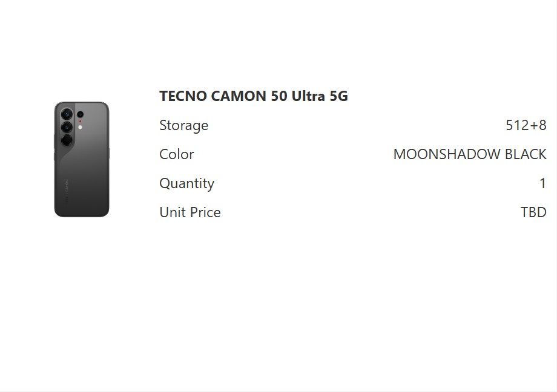Click the vertical CAMON logo on phone back

point(67,185)
